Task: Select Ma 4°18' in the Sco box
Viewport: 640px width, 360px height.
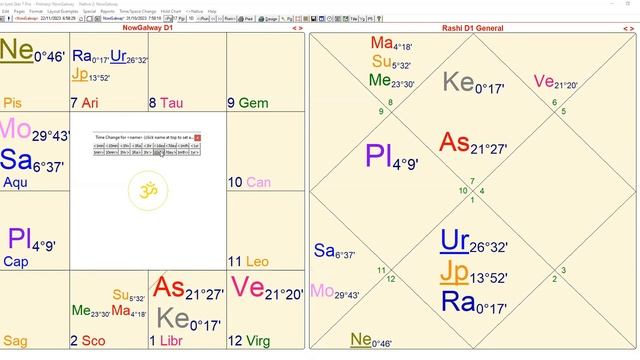Action: 129,311
